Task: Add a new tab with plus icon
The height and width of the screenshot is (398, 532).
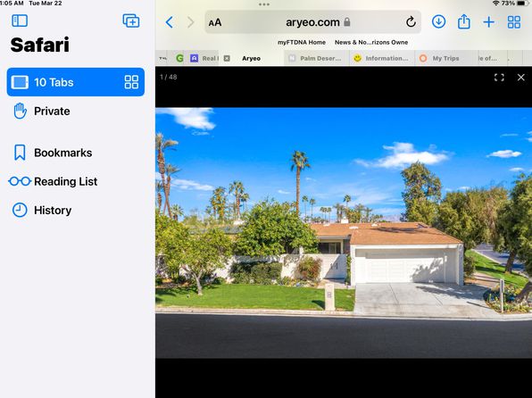Action: tap(488, 22)
